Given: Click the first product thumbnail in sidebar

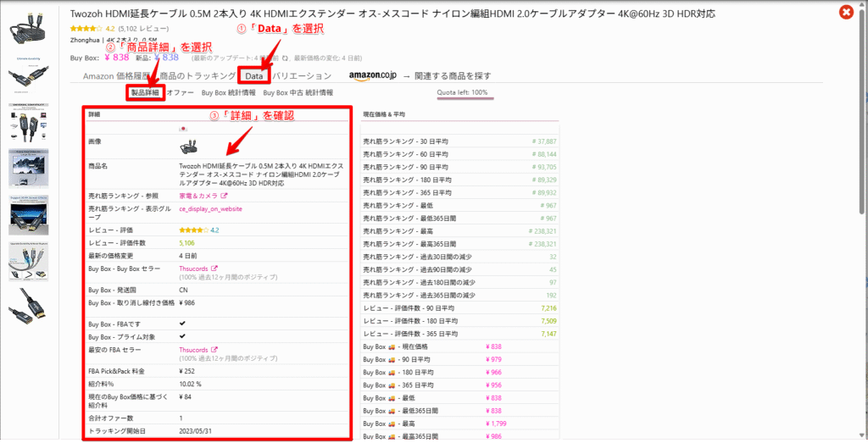Looking at the screenshot, I should coord(29,32).
